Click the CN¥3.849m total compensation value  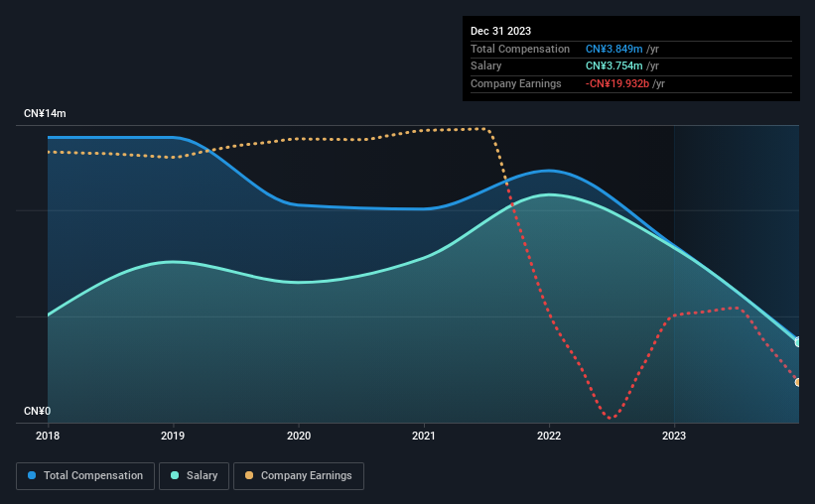(613, 49)
